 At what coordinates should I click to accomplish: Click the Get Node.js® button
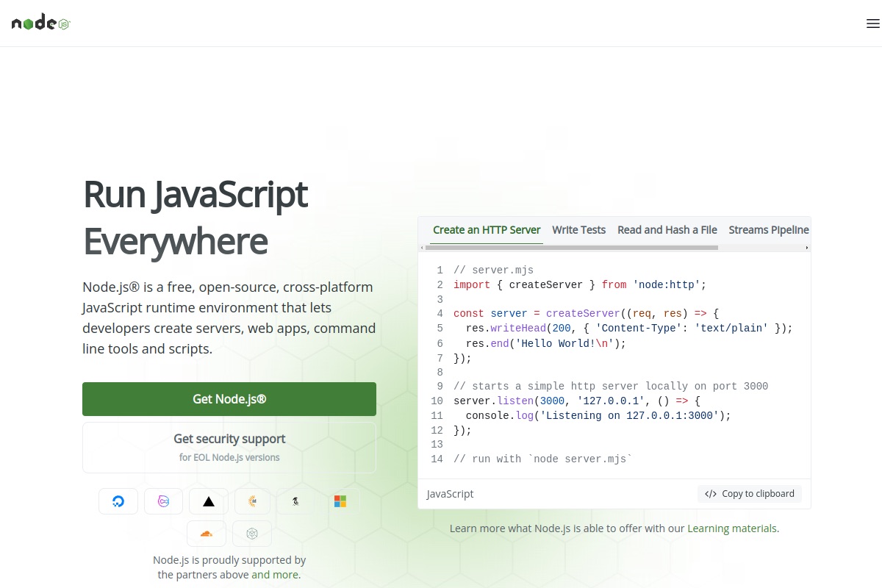point(229,399)
